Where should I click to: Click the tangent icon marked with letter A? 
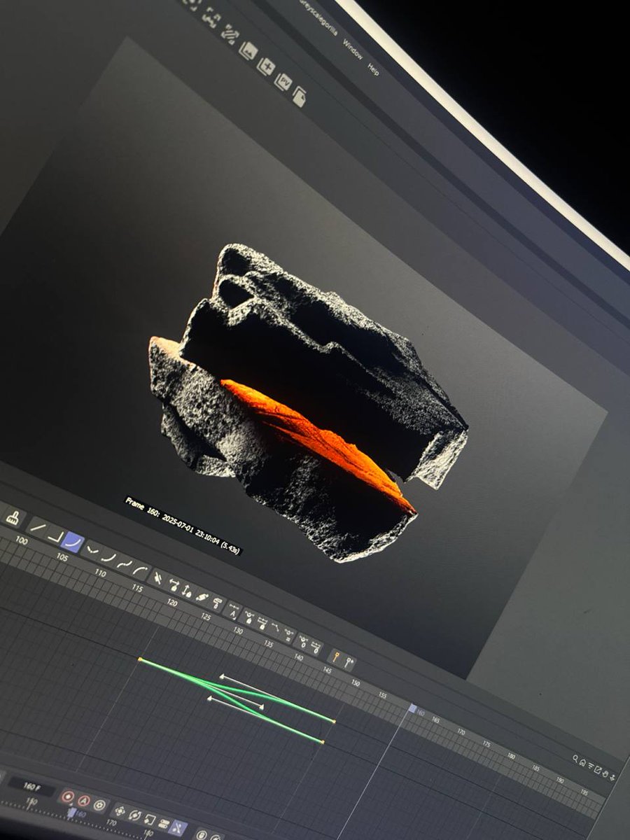[234, 612]
